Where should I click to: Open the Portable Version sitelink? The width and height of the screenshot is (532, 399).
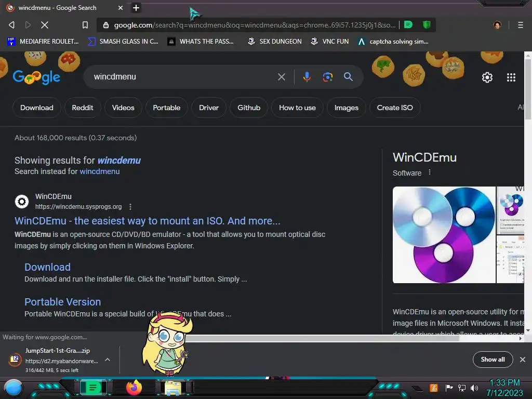(62, 302)
